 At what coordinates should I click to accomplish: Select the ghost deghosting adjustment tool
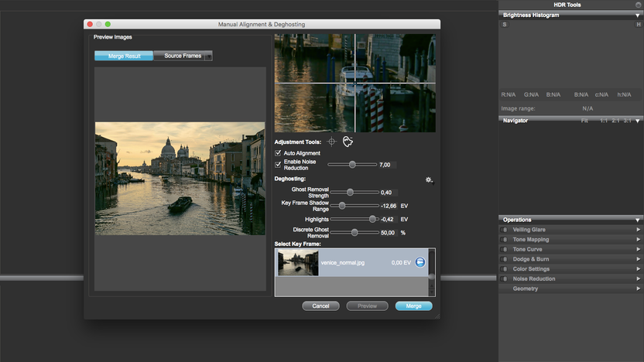tap(348, 142)
